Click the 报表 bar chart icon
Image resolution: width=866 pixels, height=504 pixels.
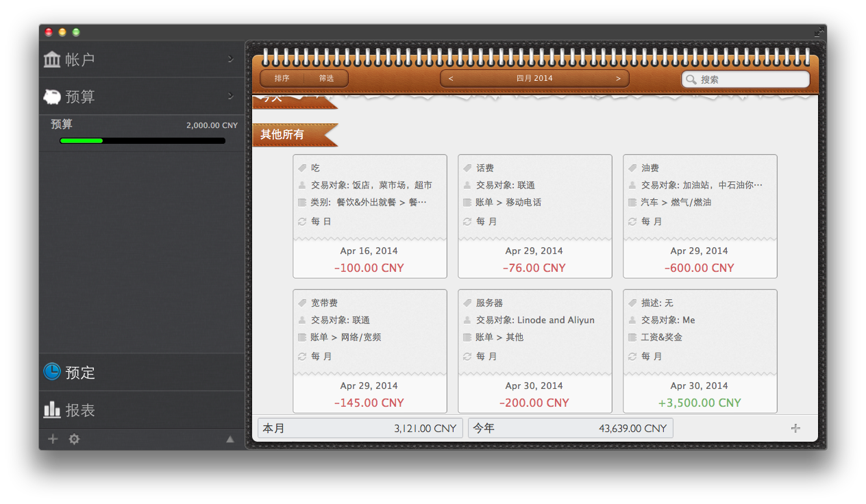(x=51, y=409)
